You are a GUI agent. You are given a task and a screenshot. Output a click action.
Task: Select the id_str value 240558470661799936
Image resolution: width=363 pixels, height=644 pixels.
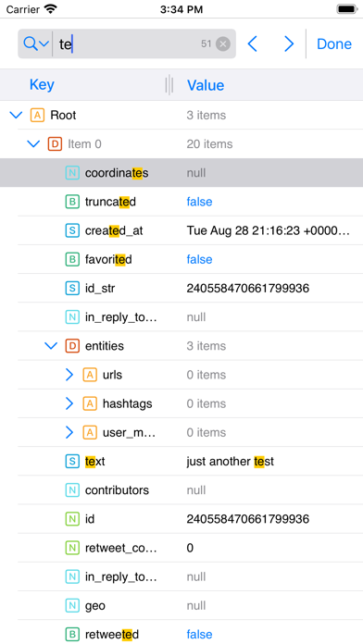[248, 289]
